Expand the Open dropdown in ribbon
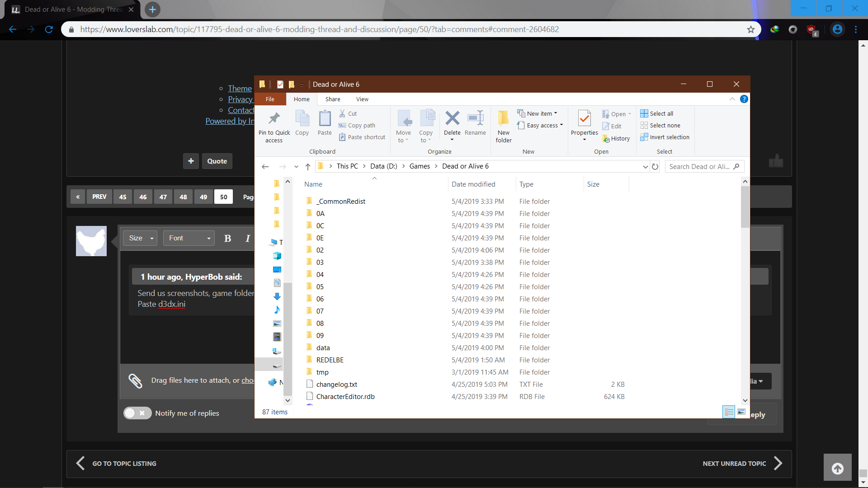This screenshot has width=868, height=488. [x=630, y=114]
